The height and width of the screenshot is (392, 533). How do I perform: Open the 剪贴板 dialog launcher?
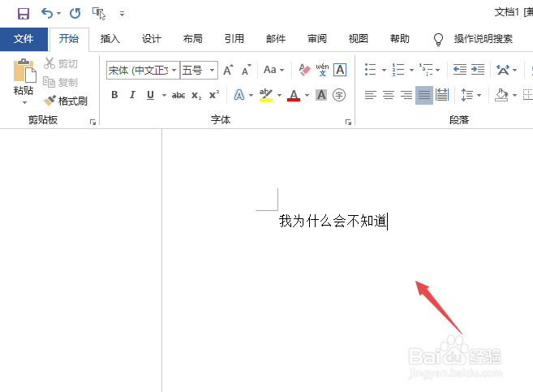[x=92, y=122]
